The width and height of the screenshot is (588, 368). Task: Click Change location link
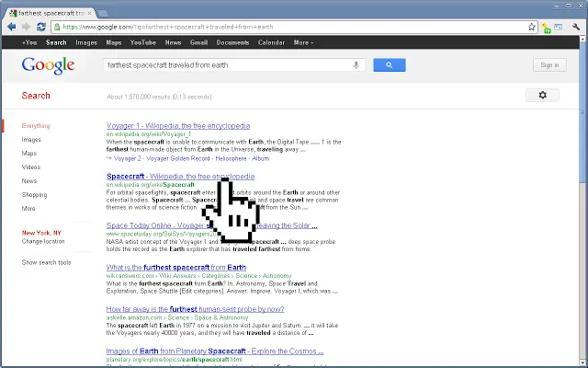[x=43, y=241]
